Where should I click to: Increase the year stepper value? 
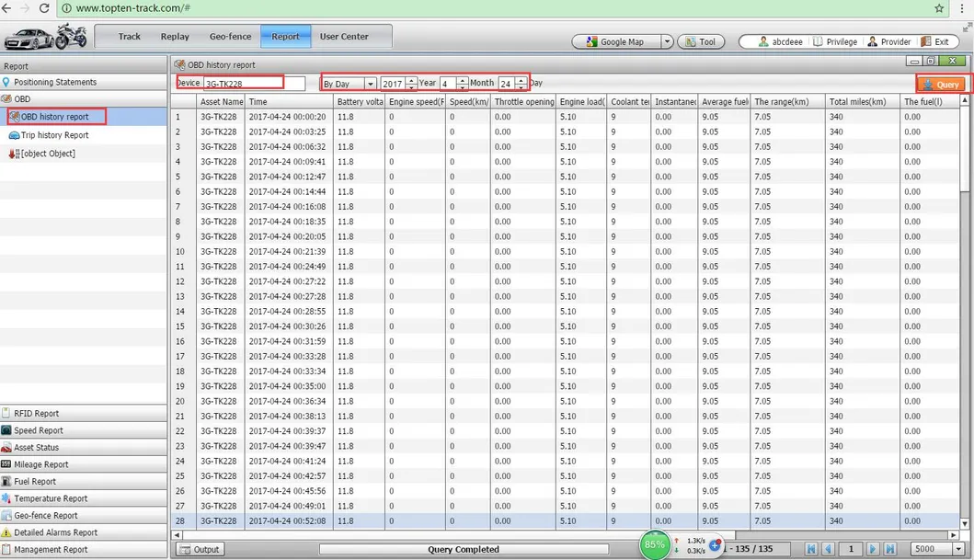[x=411, y=79]
